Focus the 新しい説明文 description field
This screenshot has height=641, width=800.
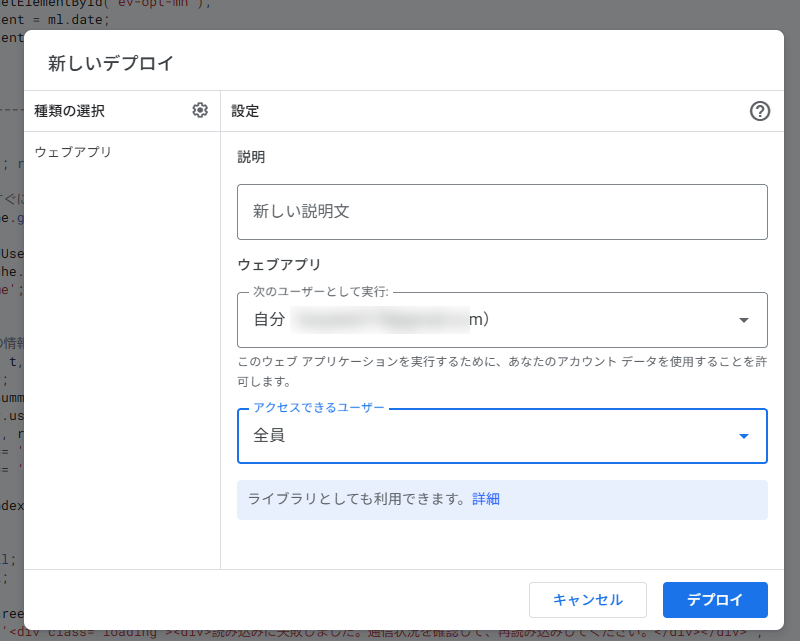[x=502, y=212]
